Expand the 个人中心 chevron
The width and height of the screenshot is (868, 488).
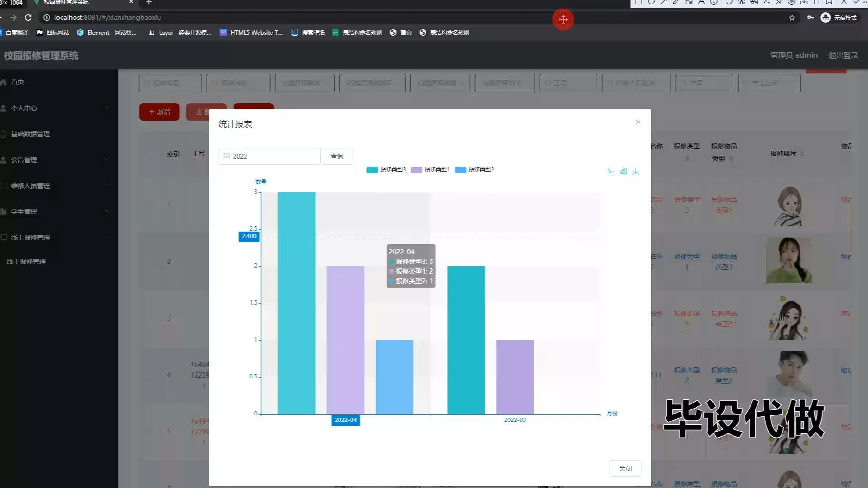[x=106, y=108]
